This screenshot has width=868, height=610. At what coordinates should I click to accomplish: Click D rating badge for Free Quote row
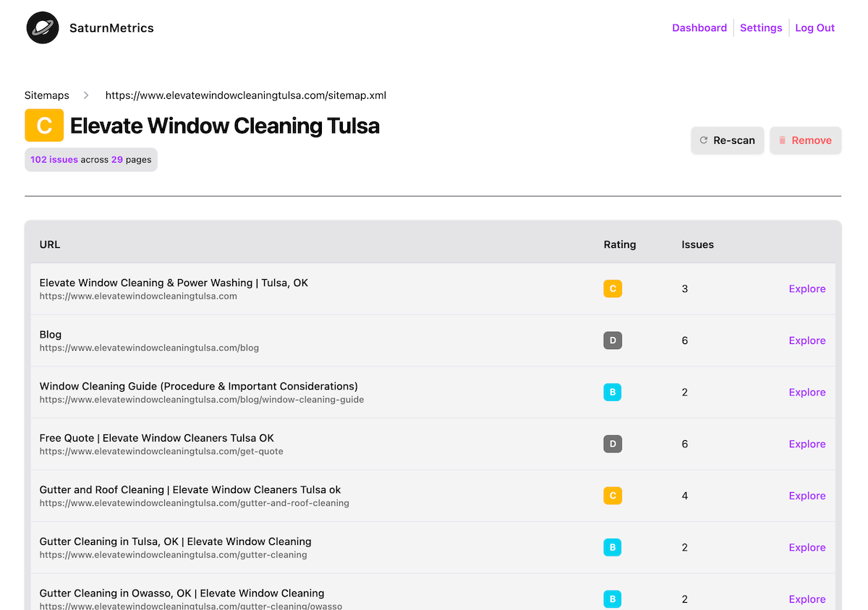[613, 444]
